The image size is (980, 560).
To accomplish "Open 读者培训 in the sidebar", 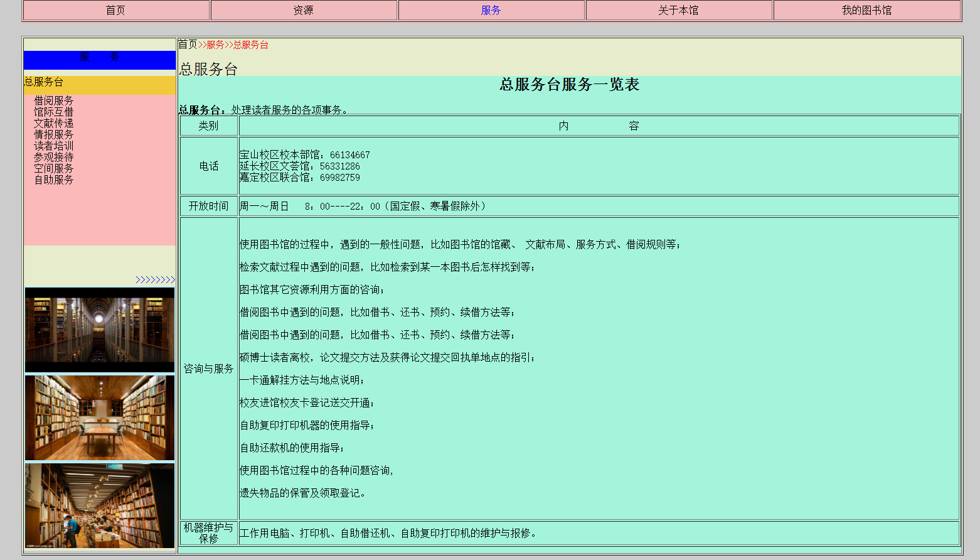I will tap(54, 146).
